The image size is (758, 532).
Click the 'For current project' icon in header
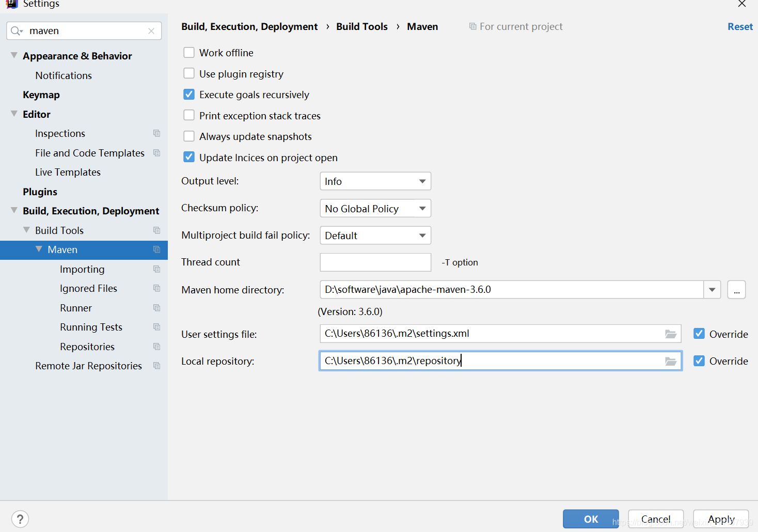[x=472, y=26]
